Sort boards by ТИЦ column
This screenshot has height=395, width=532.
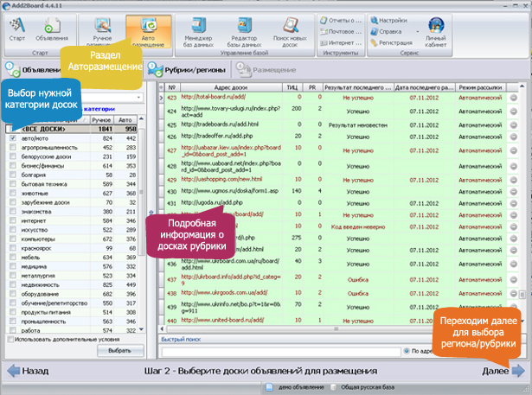tap(292, 87)
